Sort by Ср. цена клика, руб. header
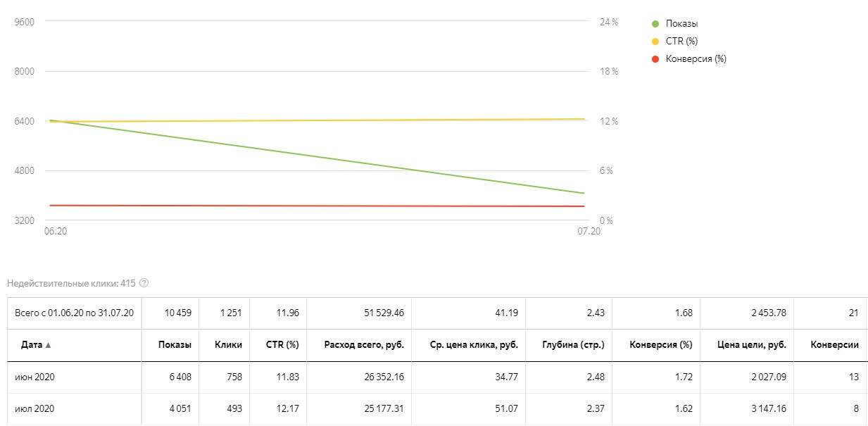 tap(474, 345)
